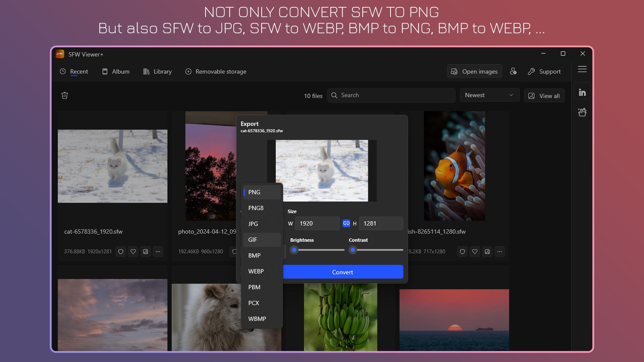Click the hamburger menu icon
The height and width of the screenshot is (362, 644).
582,69
